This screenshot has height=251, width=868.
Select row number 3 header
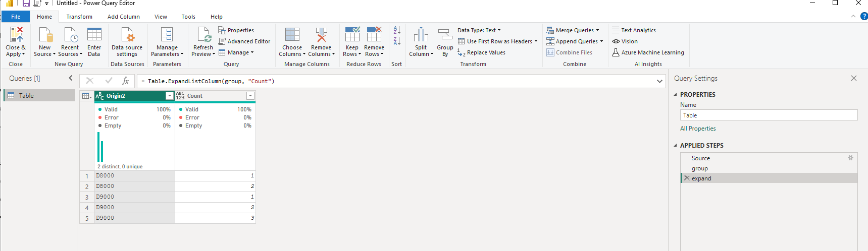pyautogui.click(x=87, y=197)
